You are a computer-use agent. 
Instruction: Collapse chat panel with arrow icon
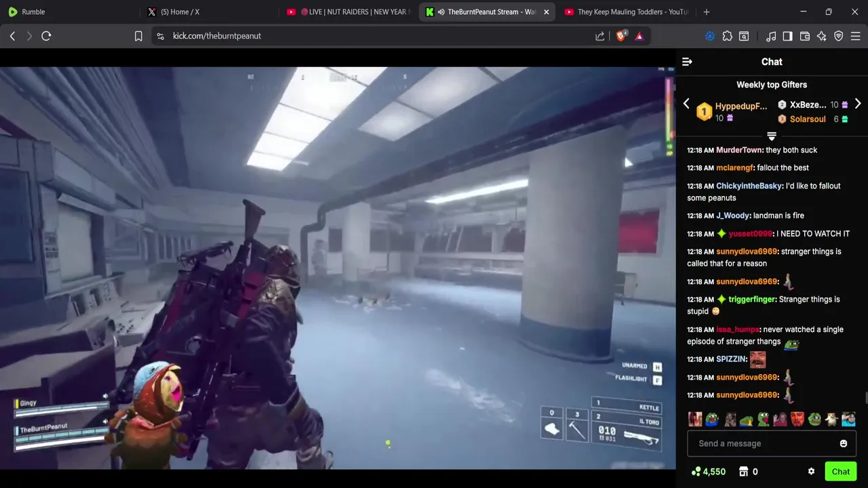(x=687, y=62)
